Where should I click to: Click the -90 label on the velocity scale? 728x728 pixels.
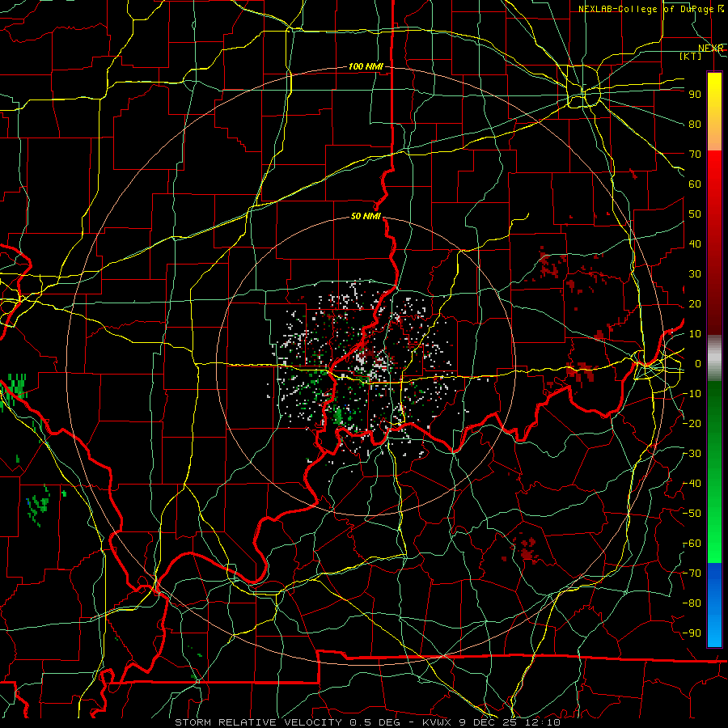tap(692, 633)
